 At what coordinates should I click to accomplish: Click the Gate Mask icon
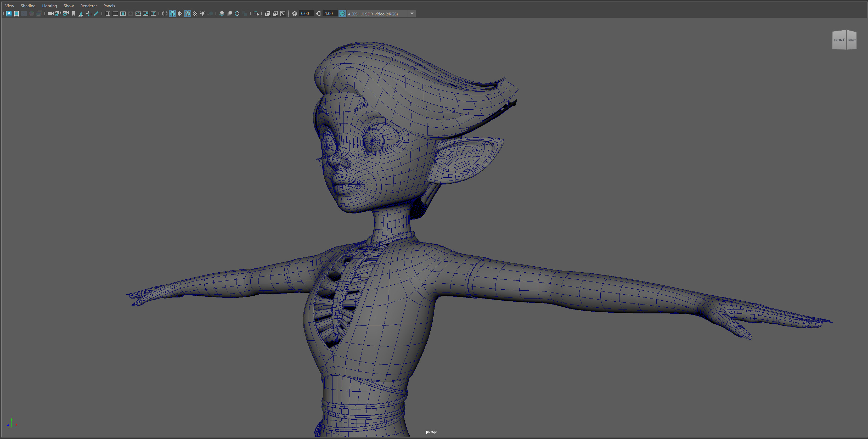[130, 14]
